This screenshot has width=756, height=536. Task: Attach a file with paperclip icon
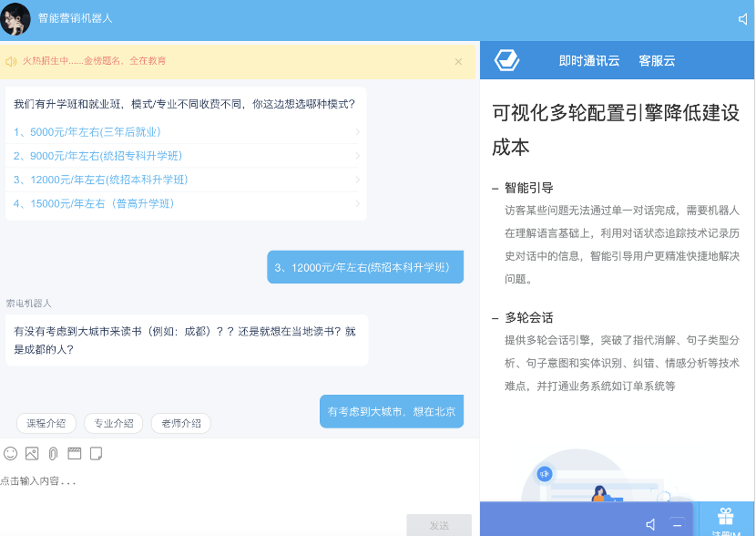click(53, 453)
